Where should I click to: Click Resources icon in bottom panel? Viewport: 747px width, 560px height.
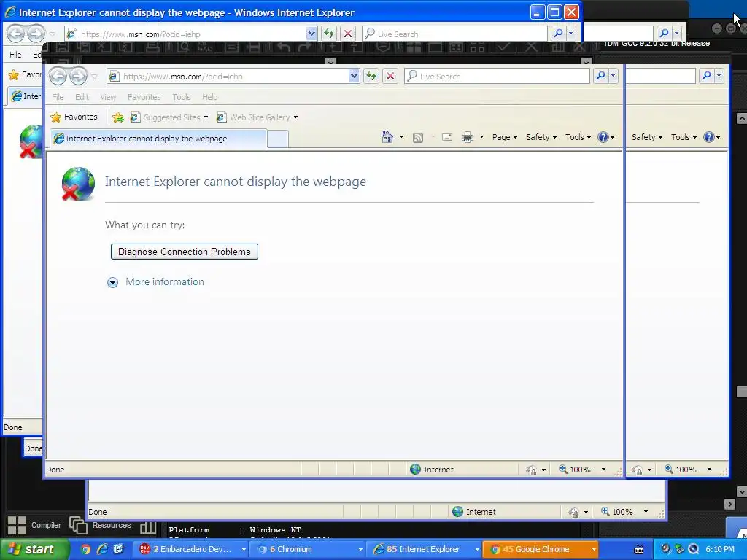[78, 525]
